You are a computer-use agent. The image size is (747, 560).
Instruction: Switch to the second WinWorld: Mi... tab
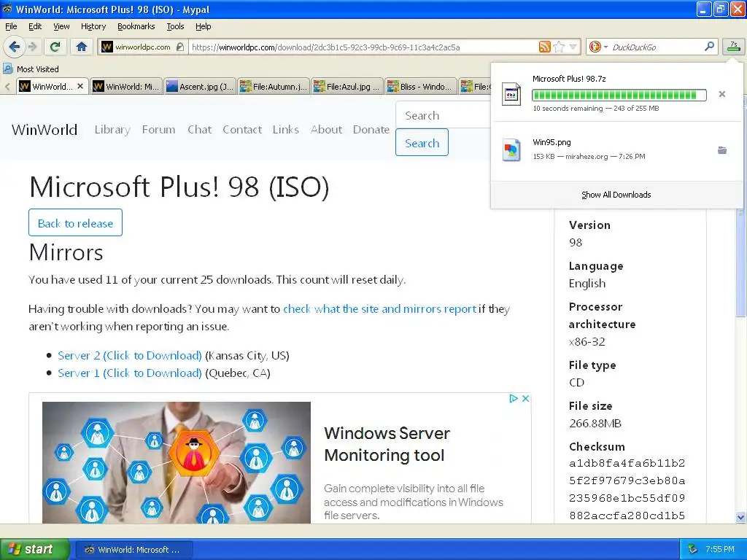tap(126, 87)
